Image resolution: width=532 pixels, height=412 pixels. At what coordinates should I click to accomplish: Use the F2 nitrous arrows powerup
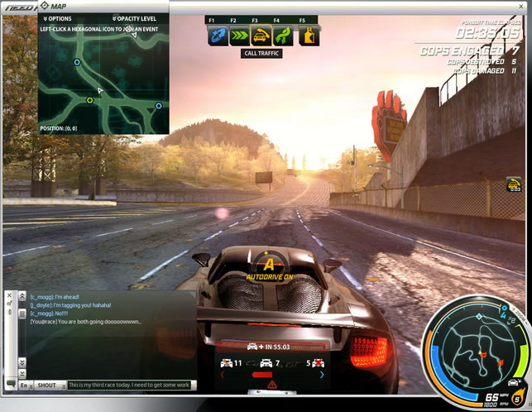point(239,36)
